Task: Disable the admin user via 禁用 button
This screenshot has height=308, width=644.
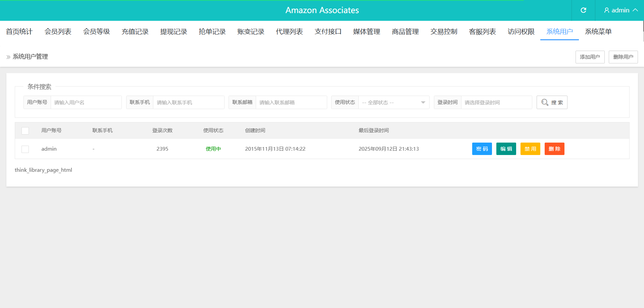Action: [x=530, y=149]
